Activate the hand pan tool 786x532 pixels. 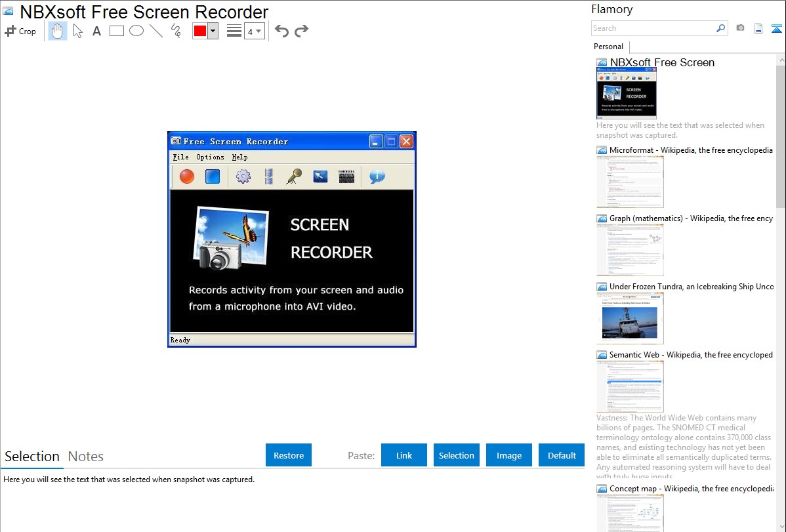click(58, 31)
